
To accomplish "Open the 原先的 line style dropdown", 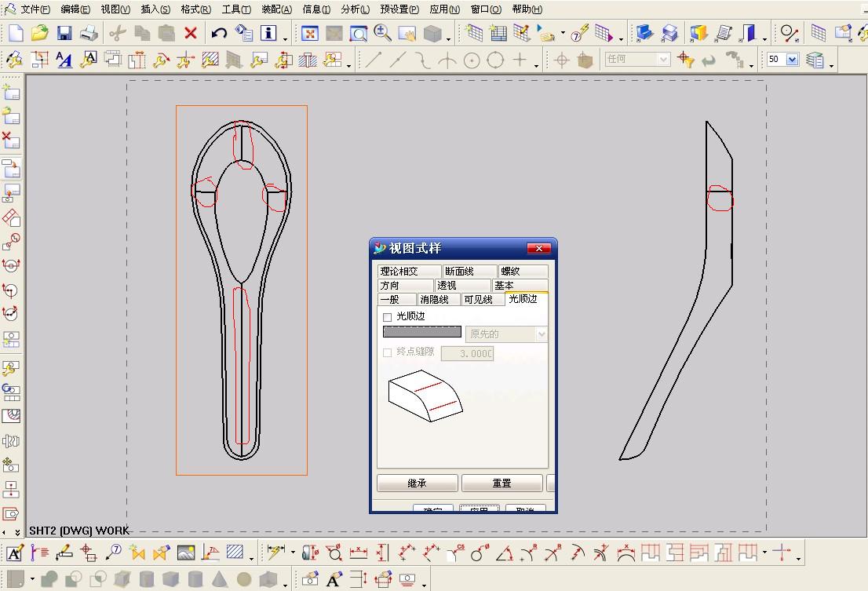I will pos(542,334).
